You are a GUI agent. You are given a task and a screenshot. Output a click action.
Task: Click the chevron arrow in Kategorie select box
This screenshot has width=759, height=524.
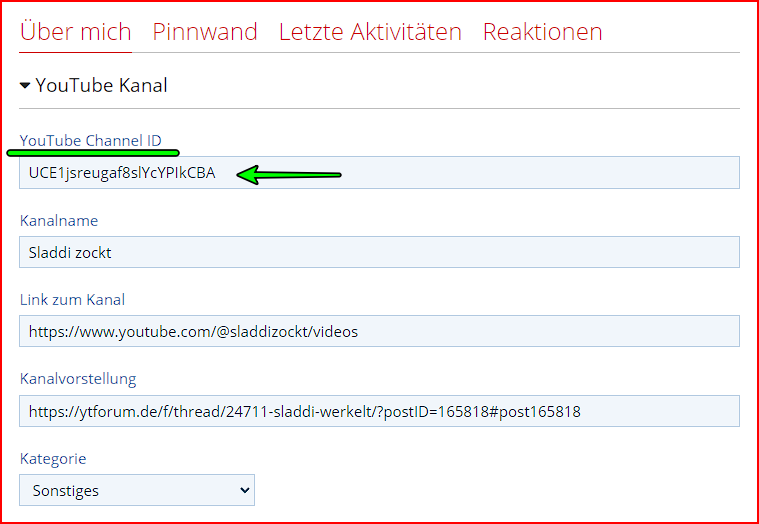point(244,490)
